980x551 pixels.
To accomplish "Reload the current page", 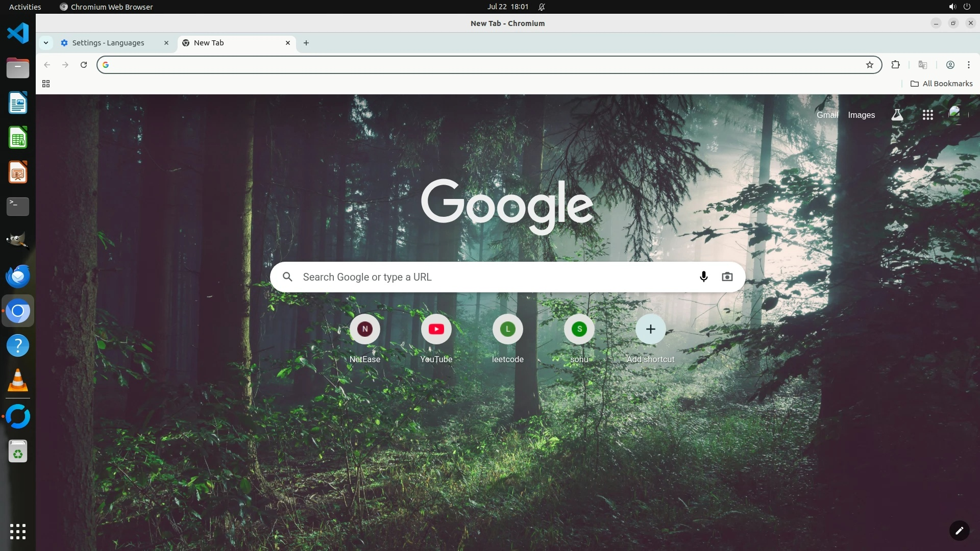I will coord(84,65).
